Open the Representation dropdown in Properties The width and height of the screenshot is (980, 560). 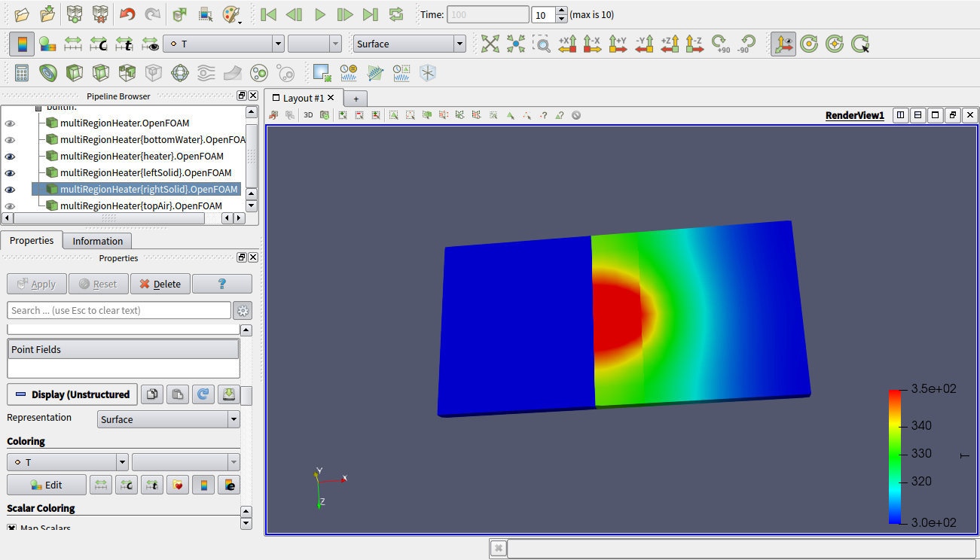pos(169,420)
